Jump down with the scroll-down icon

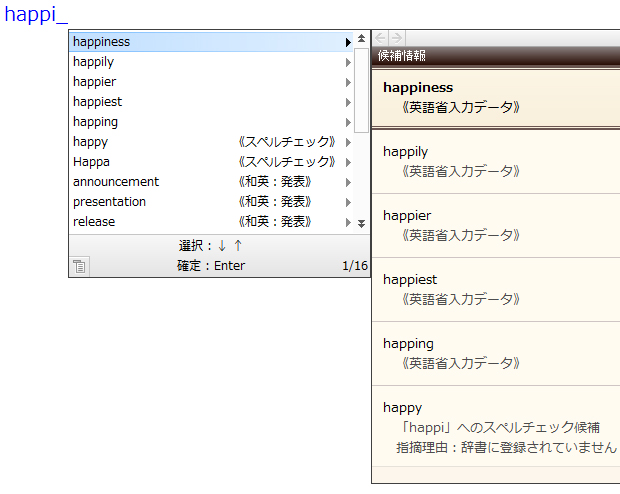361,223
